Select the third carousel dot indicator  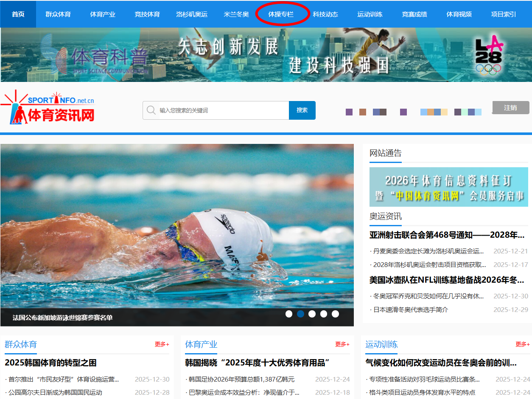tap(312, 314)
